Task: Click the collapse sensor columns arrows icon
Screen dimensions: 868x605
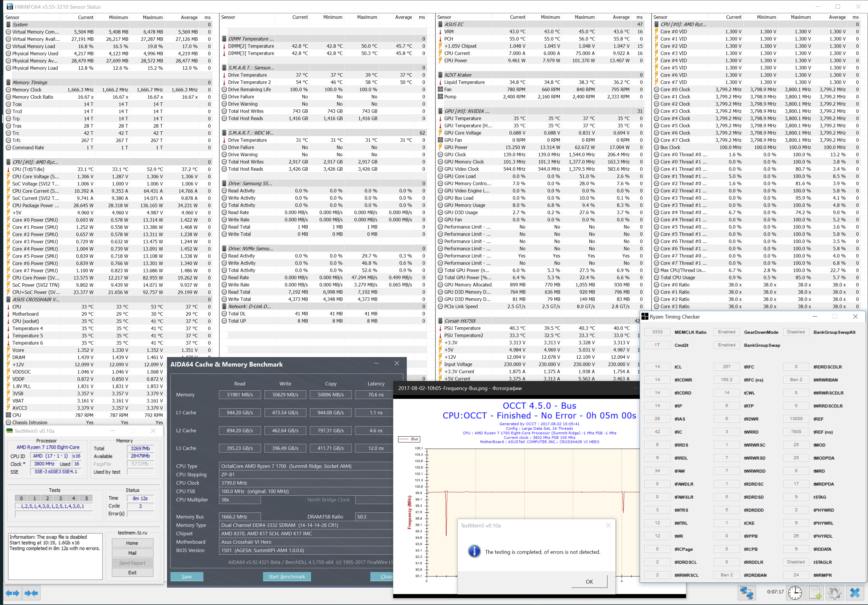Action: 31,593
